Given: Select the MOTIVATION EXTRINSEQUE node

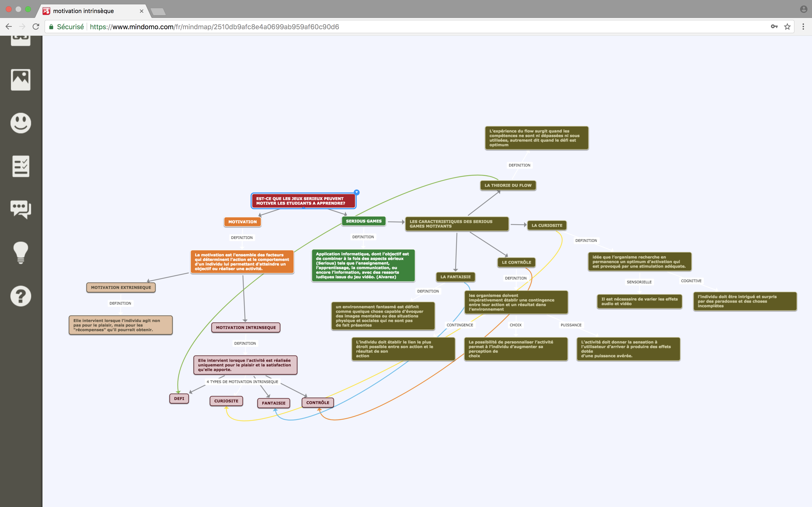Looking at the screenshot, I should (121, 288).
